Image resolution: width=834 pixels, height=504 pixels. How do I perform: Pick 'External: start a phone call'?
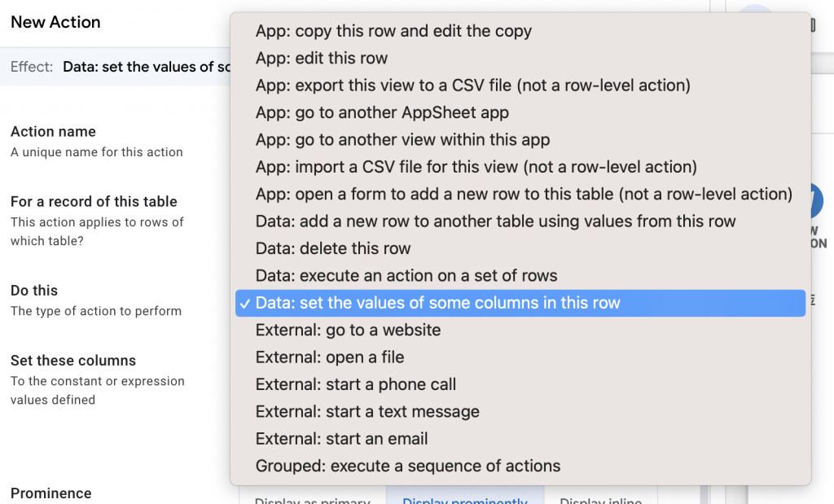pos(356,384)
